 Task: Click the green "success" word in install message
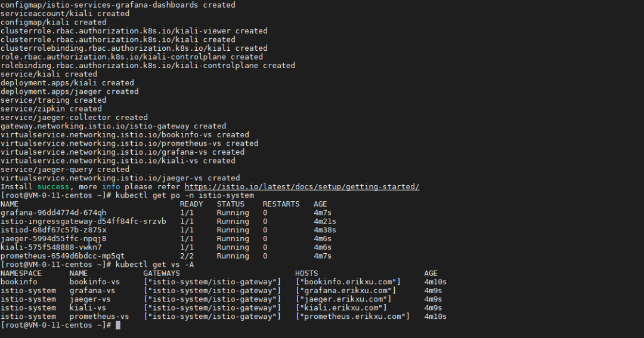(53, 187)
